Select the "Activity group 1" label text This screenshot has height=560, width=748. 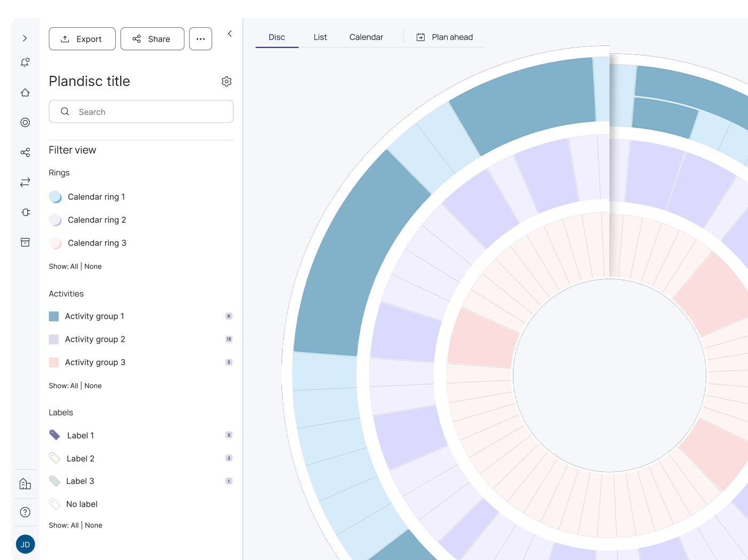(x=95, y=316)
